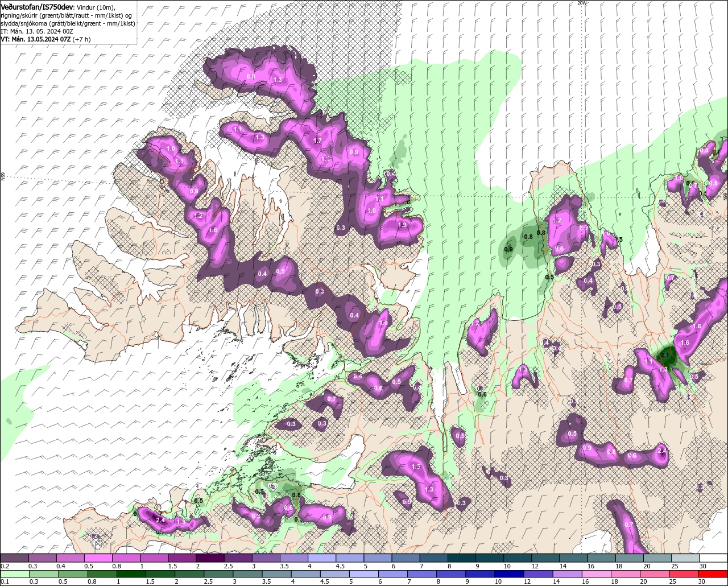
Task: Pick the upper-row legend swatch starting at 2
Action: pos(210,558)
